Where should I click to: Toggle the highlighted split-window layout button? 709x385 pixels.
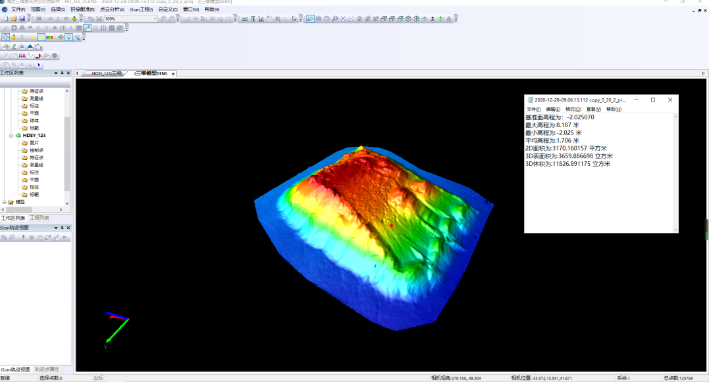pyautogui.click(x=87, y=28)
